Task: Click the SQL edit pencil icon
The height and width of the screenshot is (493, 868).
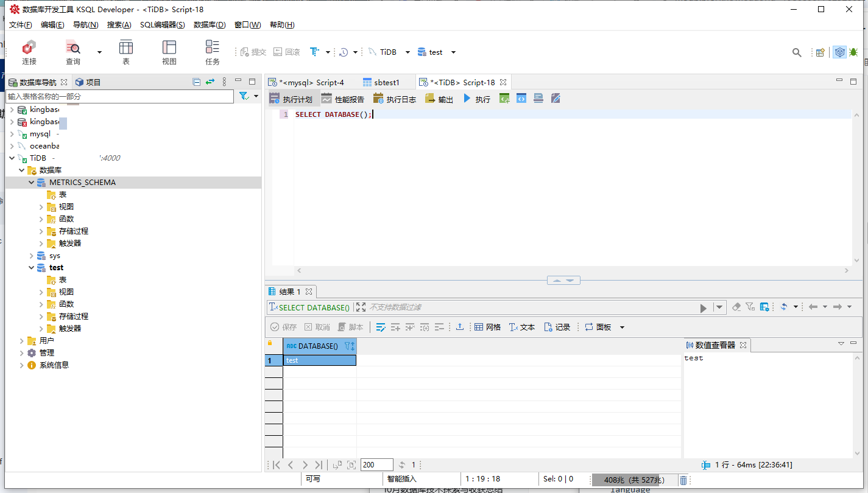Action: 556,99
